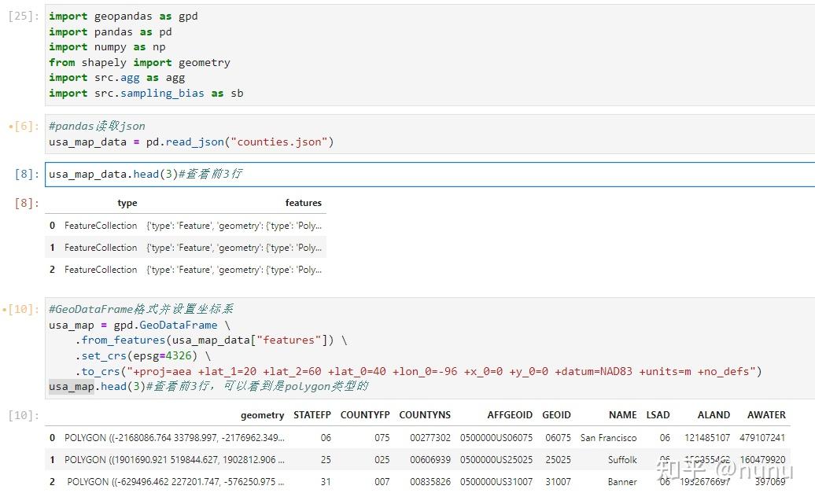Click the STATEFP column header

pyautogui.click(x=312, y=415)
